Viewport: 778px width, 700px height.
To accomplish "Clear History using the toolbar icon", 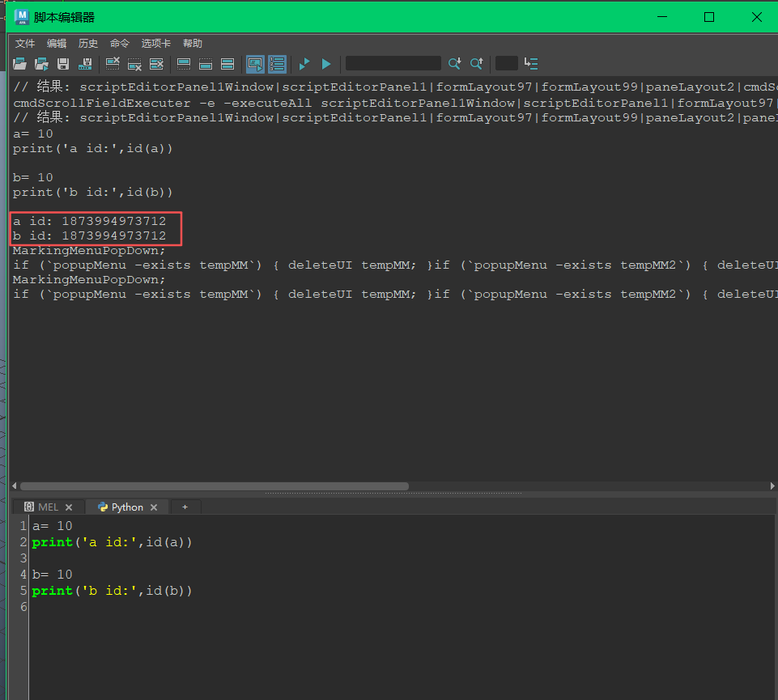I will 113,63.
